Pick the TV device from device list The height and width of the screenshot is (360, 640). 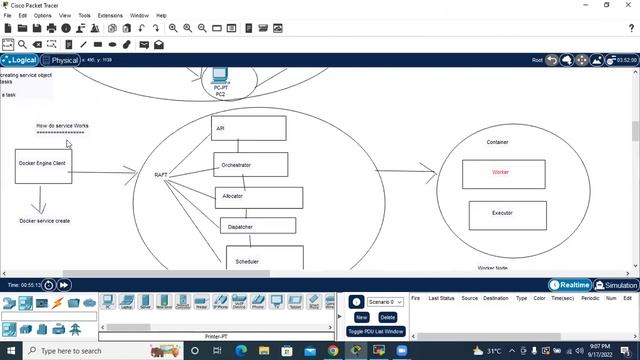tap(276, 302)
